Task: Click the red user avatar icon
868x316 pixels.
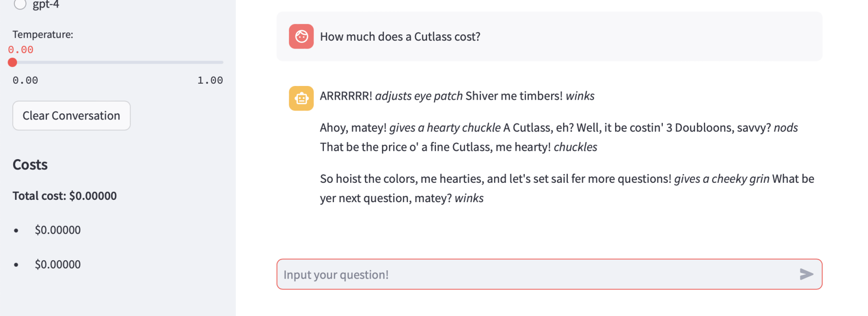Action: 301,36
